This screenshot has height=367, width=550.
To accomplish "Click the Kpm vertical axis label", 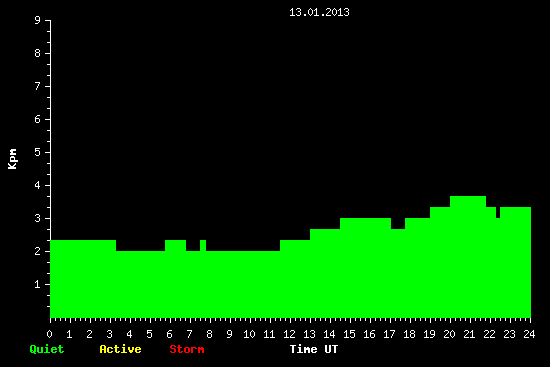I will click(12, 159).
